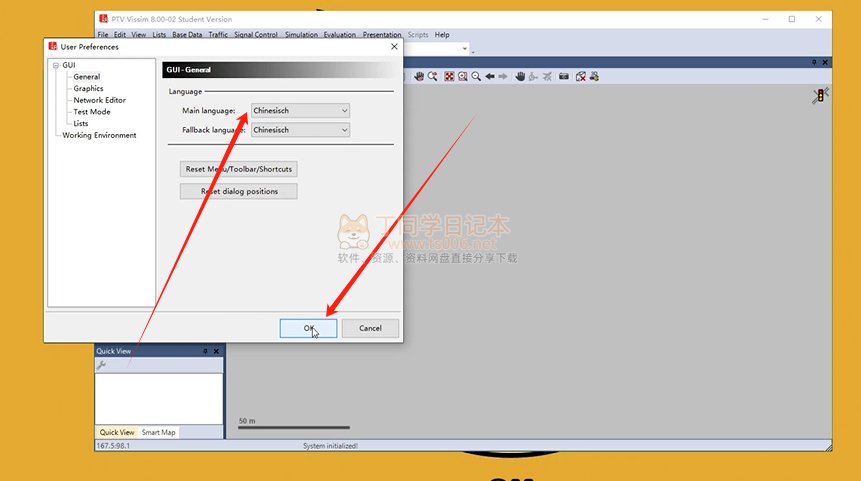Go to previous view with left arrow
861x481 pixels.
pos(490,76)
